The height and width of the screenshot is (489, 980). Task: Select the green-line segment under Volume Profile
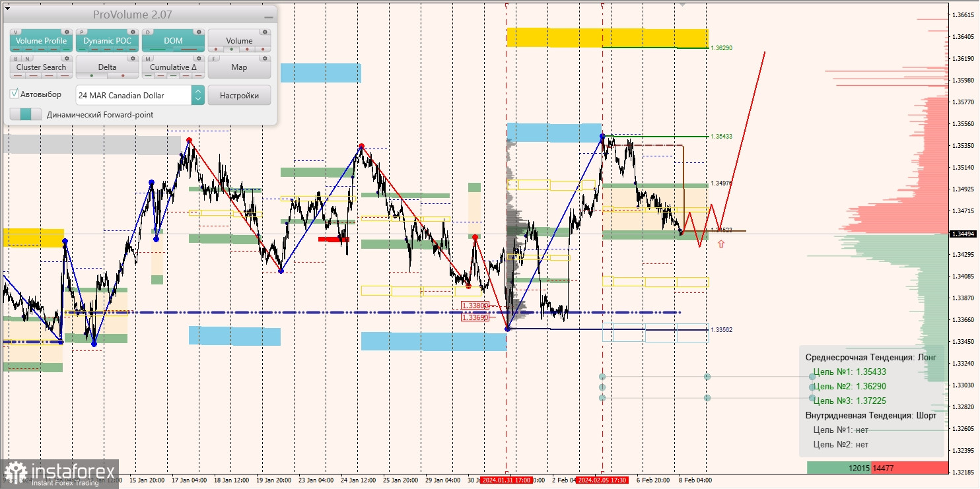coord(67,49)
